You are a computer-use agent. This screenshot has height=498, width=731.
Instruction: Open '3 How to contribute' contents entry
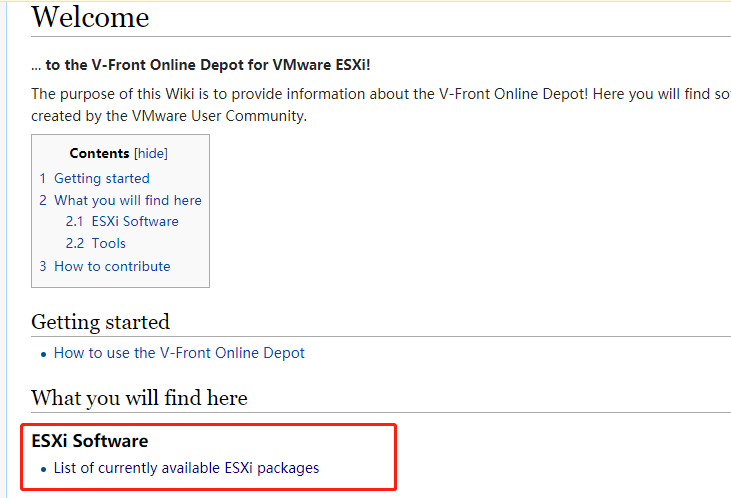pyautogui.click(x=105, y=266)
